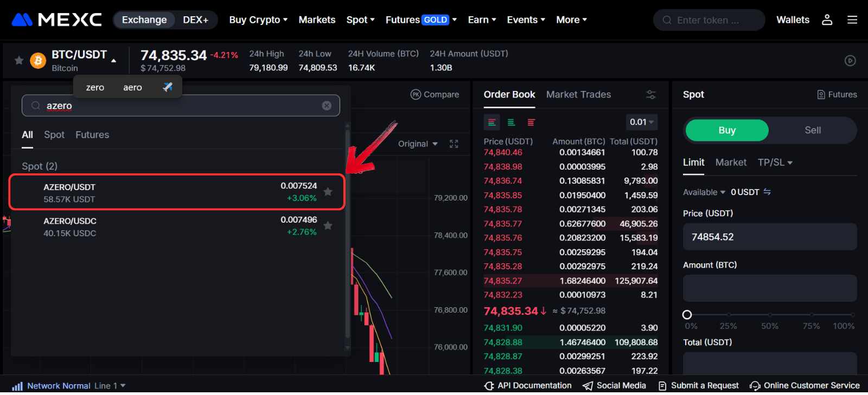Expand the chart to fullscreen
The image size is (868, 395).
coord(454,144)
